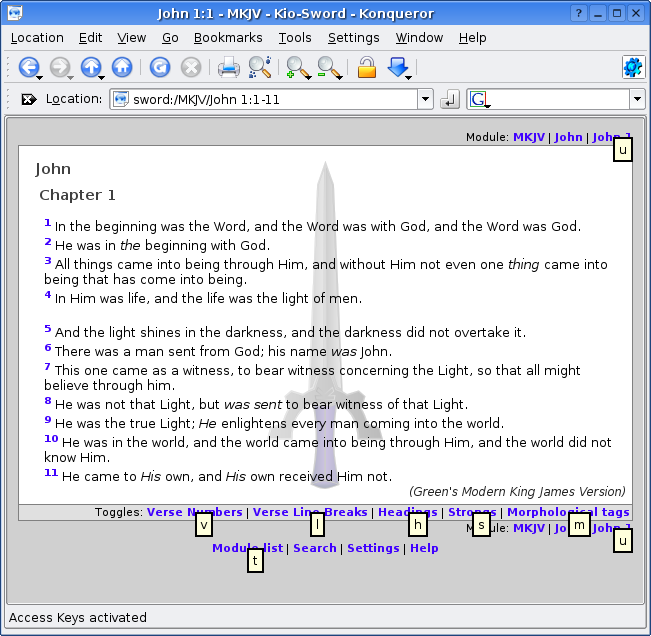Click top John book link
The image size is (651, 636).
(568, 137)
